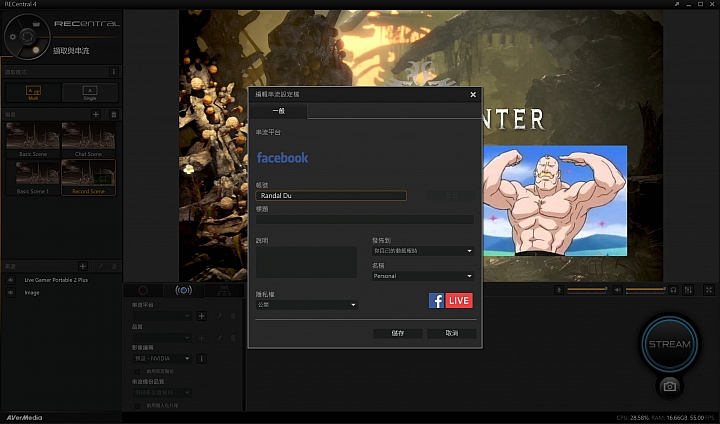Screen dimensions: 720x424
Task: Click the center aperture icon of the wheel
Action: tap(27, 37)
